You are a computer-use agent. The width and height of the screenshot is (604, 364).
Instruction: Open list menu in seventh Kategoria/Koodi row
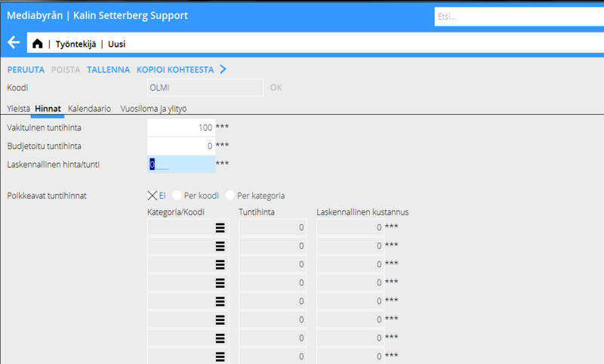pos(220,338)
